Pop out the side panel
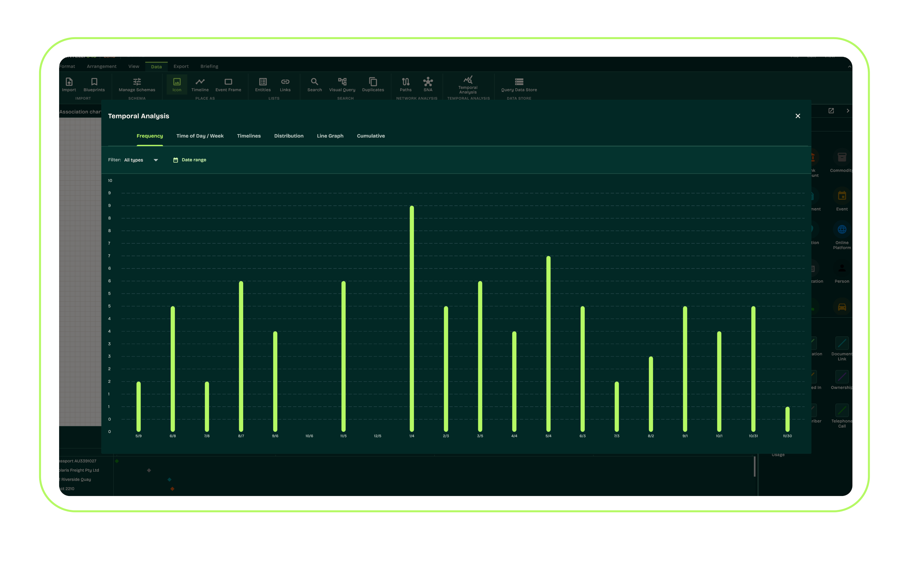The image size is (924, 575). click(x=831, y=111)
